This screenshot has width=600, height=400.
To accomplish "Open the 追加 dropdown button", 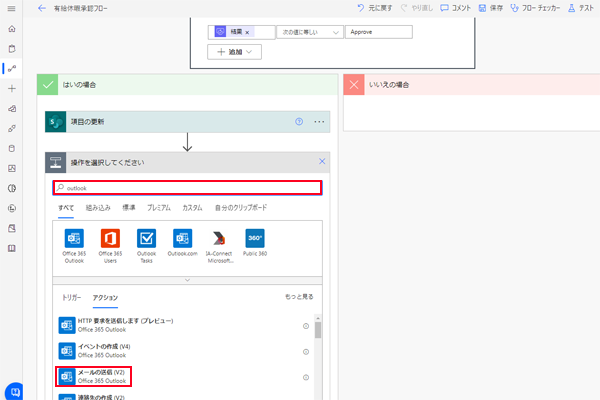I will (x=235, y=52).
